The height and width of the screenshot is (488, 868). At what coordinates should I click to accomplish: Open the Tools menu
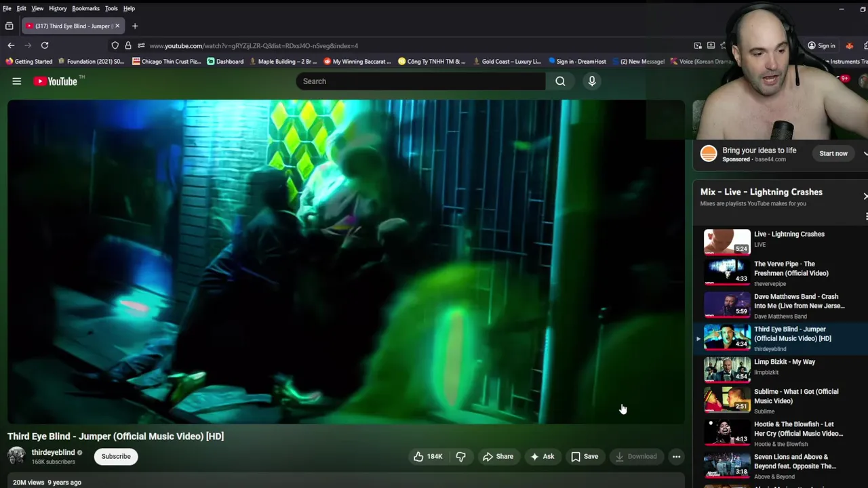[111, 8]
